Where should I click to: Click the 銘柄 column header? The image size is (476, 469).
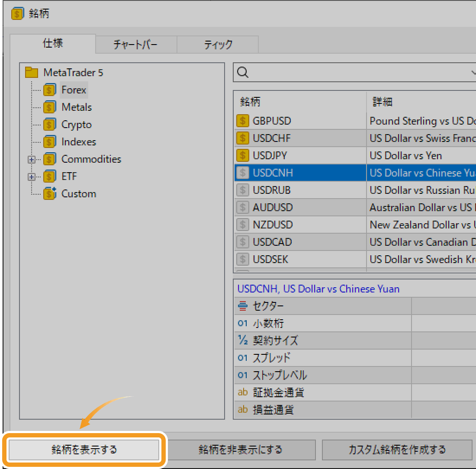(300, 102)
